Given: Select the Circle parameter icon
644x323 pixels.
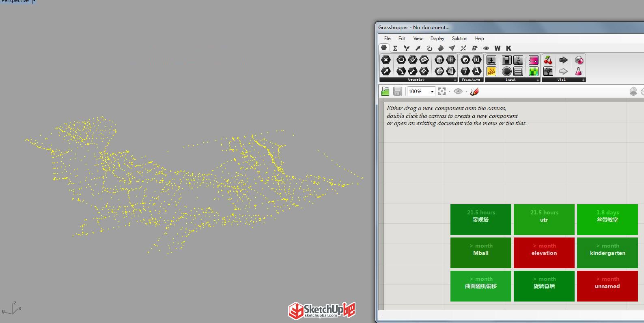Looking at the screenshot, I should [x=401, y=60].
